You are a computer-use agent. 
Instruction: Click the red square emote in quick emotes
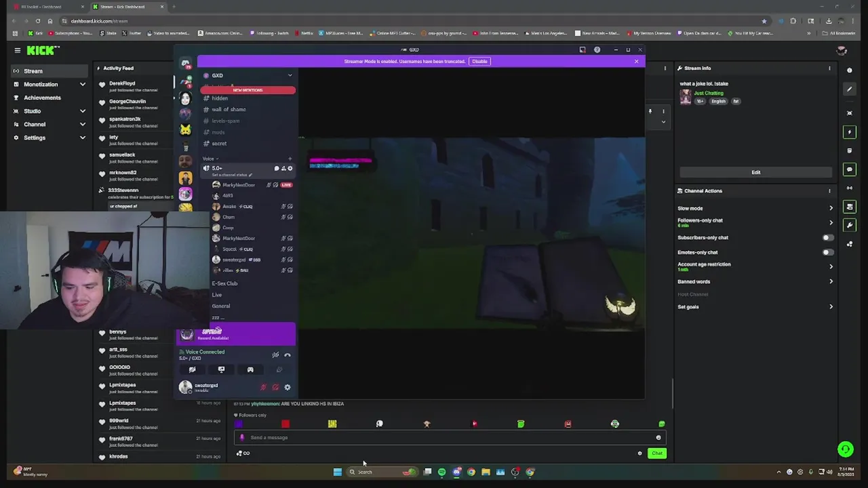(x=285, y=424)
